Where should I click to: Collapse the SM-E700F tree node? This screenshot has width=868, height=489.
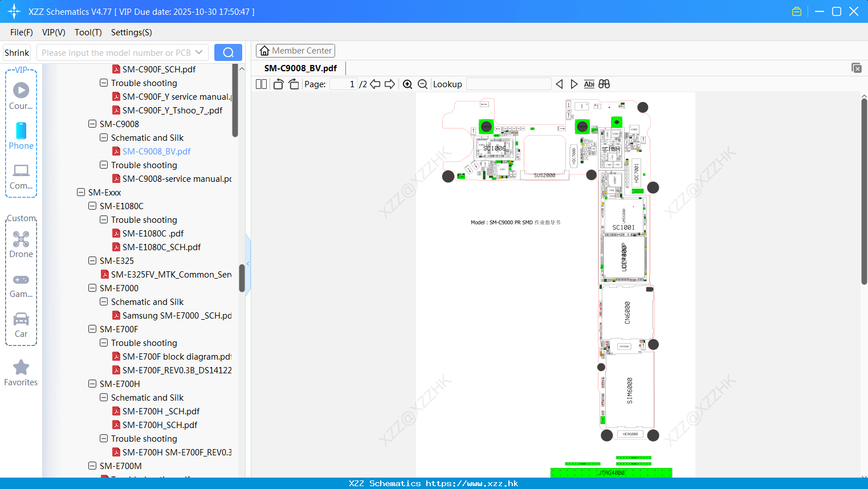tap(92, 329)
